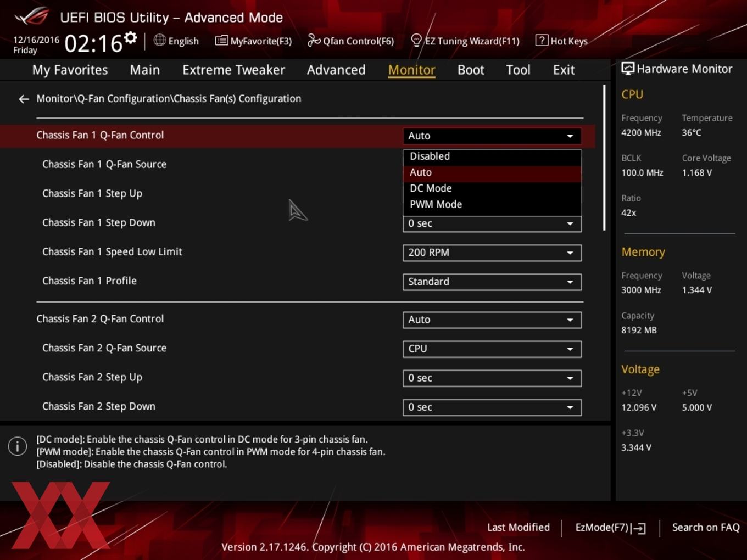The height and width of the screenshot is (560, 747).
Task: Click the globe language icon
Action: [x=159, y=40]
